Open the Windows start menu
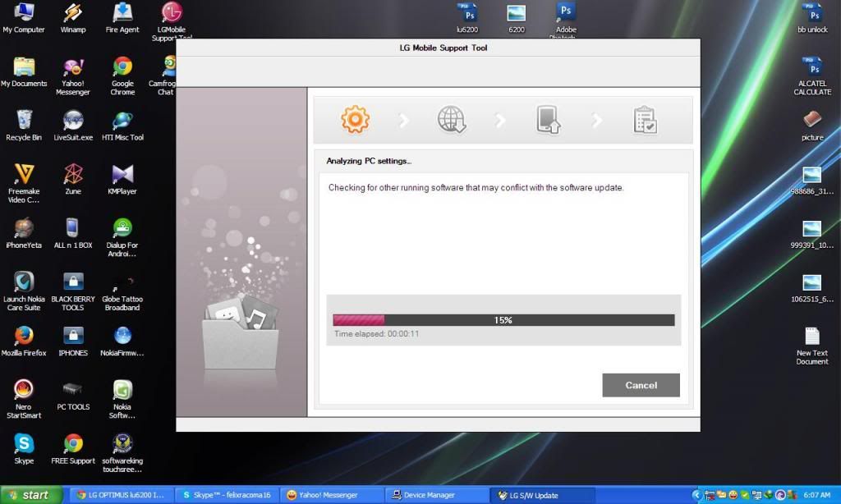 31,495
